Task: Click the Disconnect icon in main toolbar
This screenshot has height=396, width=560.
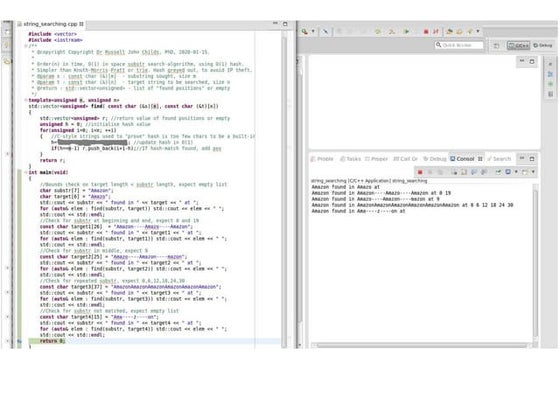Action: click(436, 31)
